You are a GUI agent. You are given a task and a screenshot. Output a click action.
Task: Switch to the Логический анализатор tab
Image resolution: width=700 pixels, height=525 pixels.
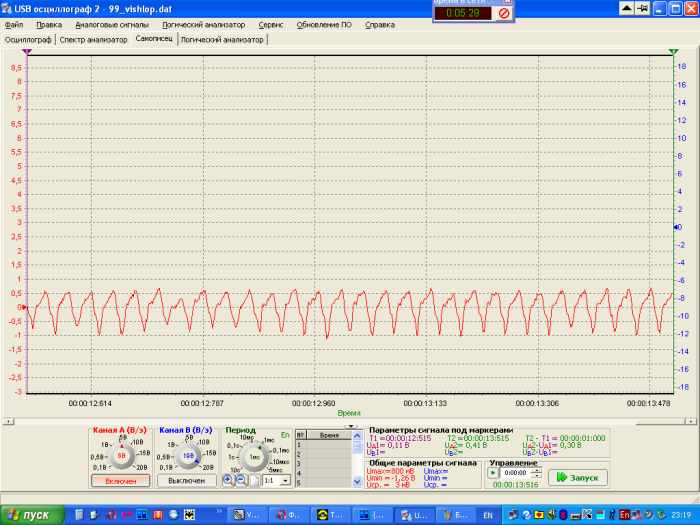pos(222,40)
